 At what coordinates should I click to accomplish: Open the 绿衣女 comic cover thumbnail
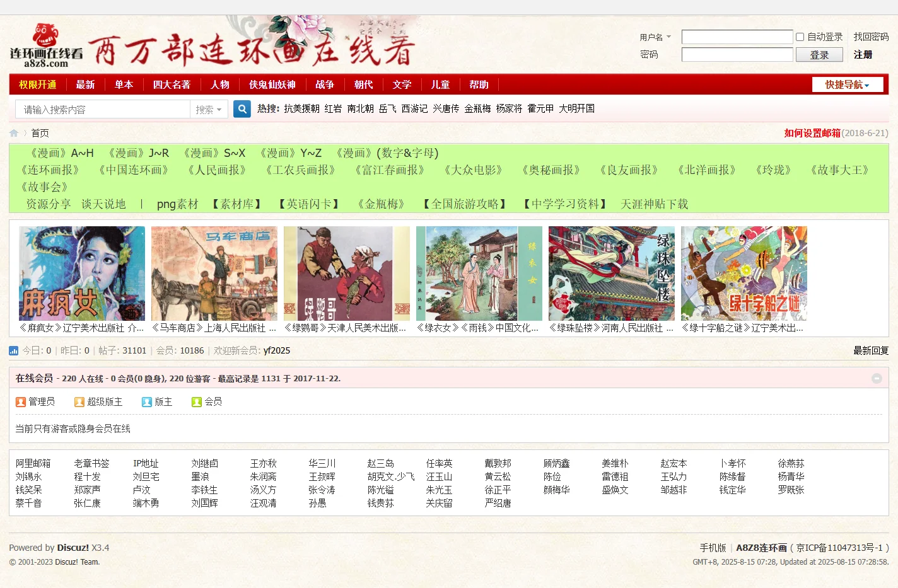[479, 274]
